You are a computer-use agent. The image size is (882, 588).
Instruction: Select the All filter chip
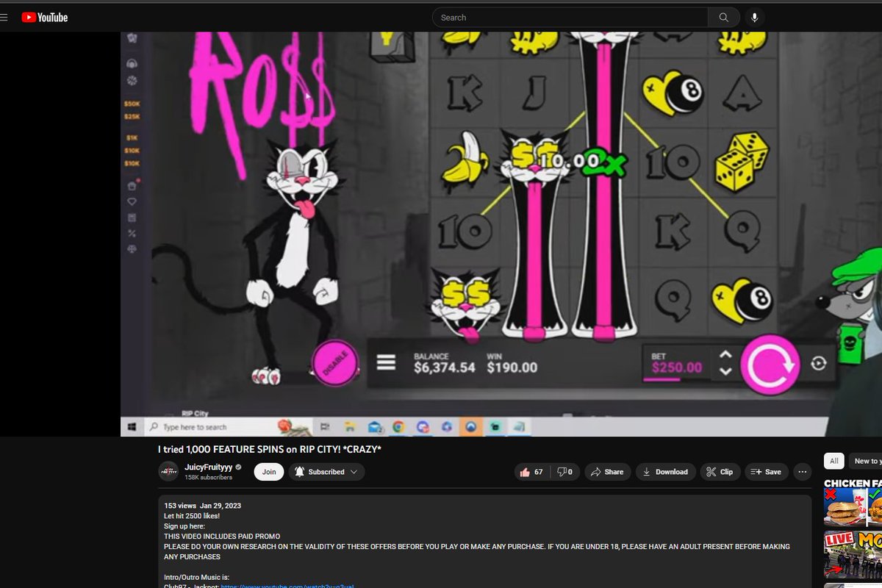834,462
